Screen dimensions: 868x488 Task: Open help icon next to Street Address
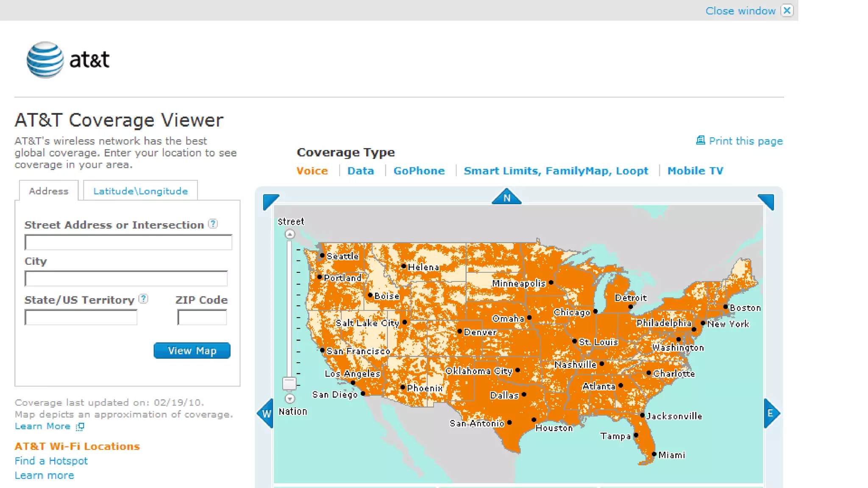[213, 224]
